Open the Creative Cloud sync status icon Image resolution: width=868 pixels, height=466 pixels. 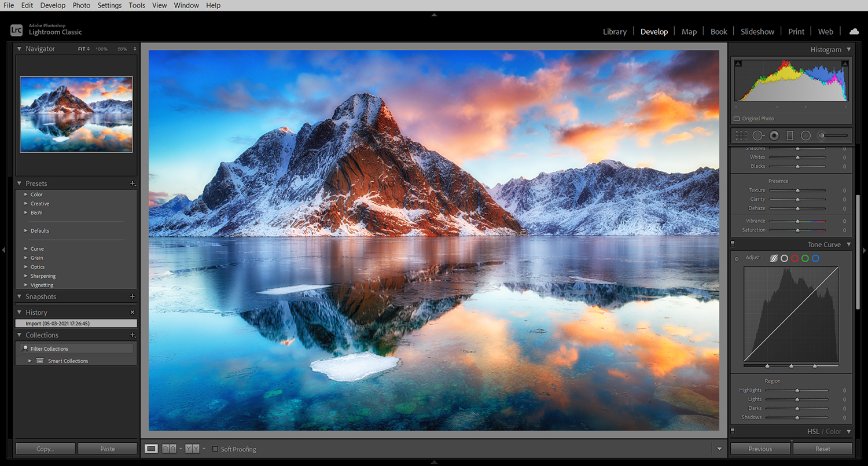tap(854, 31)
